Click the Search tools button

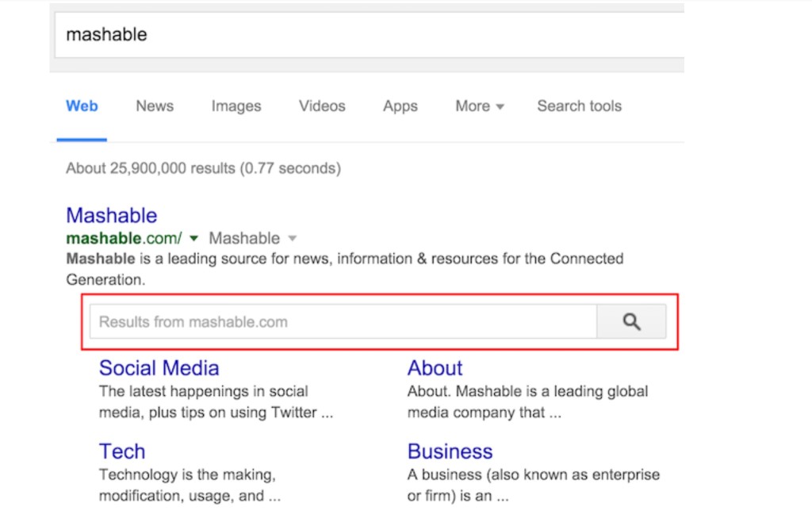click(579, 106)
